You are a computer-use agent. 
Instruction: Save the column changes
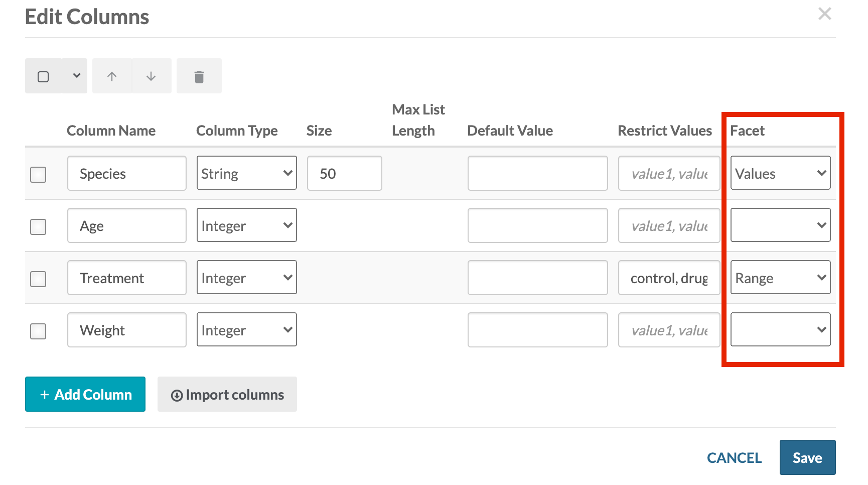807,457
